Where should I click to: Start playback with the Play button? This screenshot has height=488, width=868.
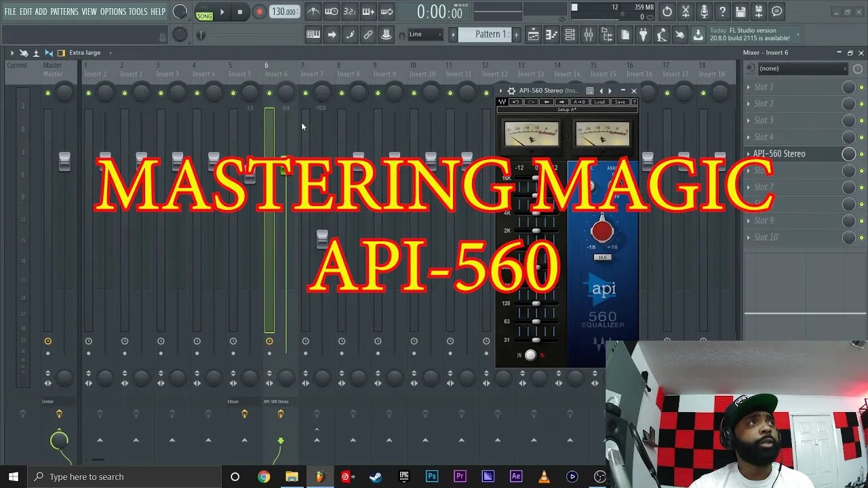click(222, 12)
